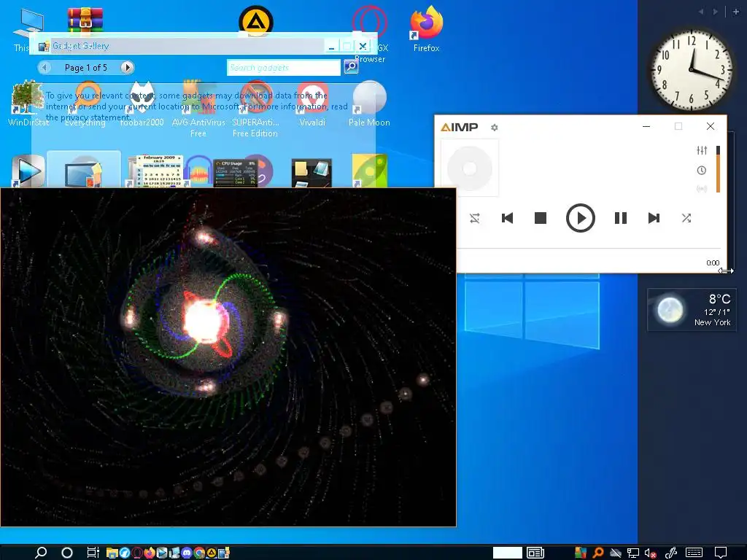Open taskbar search magnifier

(x=41, y=553)
